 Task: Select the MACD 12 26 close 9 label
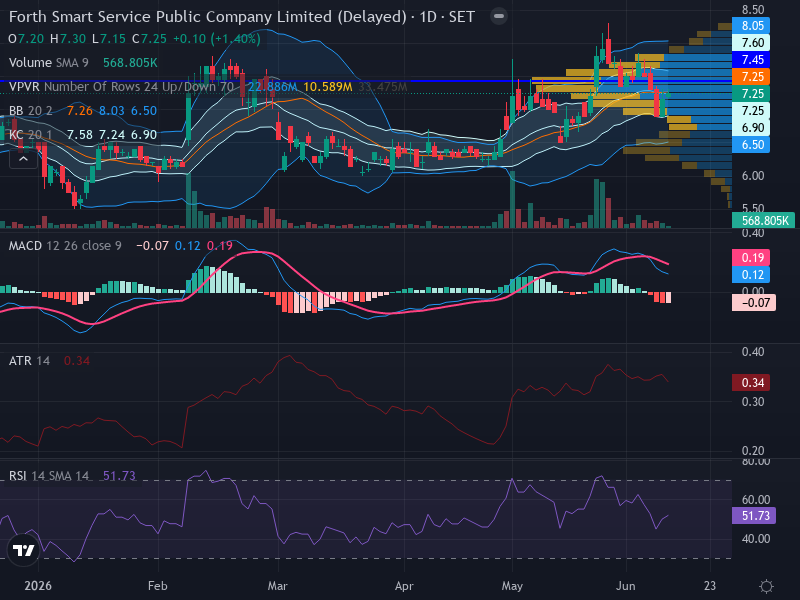[65, 246]
